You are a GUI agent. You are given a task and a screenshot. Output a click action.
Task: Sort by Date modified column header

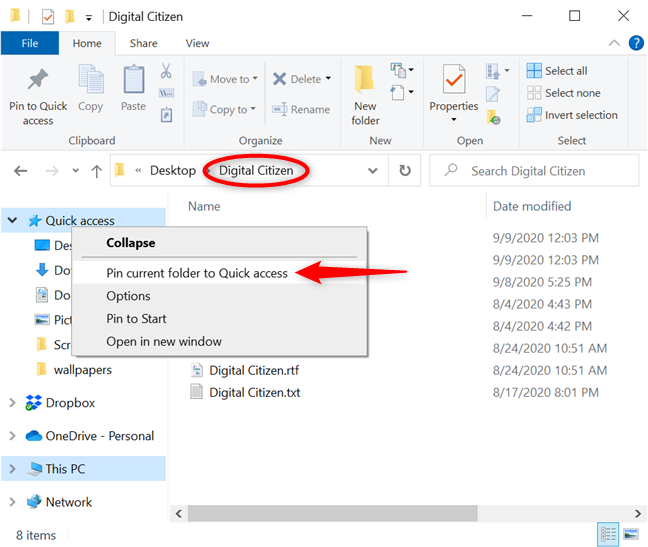click(x=532, y=206)
